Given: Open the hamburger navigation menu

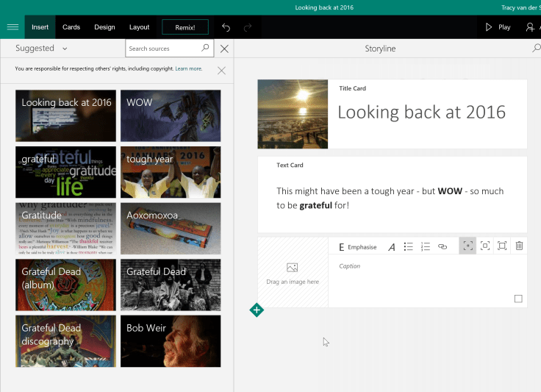Looking at the screenshot, I should (12, 27).
